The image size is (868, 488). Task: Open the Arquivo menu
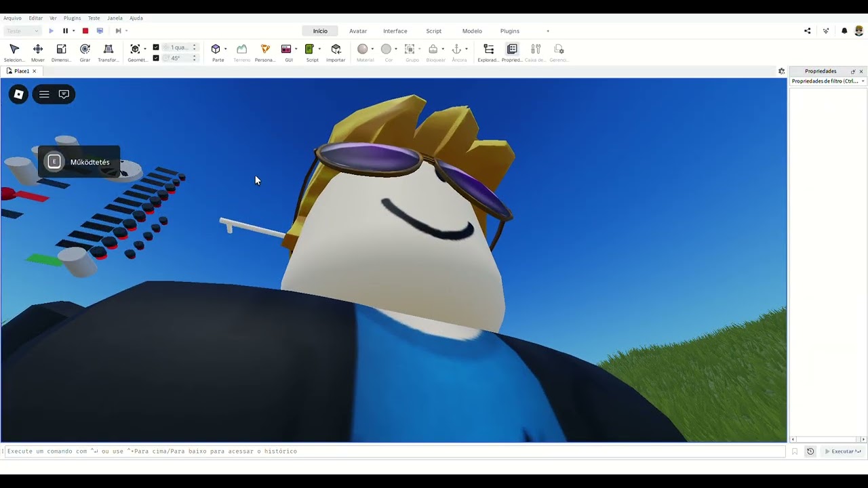pyautogui.click(x=12, y=18)
